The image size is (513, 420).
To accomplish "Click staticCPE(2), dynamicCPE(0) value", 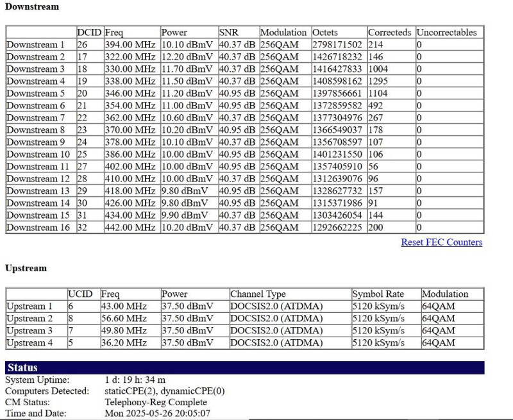I will click(165, 391).
